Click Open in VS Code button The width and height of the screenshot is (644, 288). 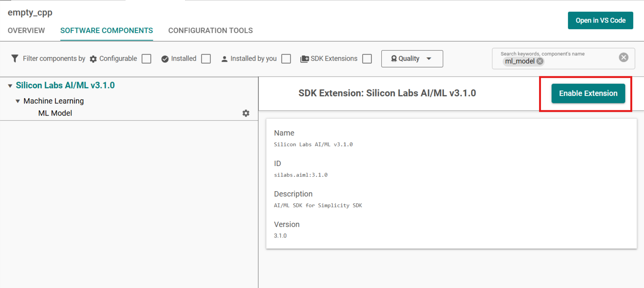tap(600, 20)
